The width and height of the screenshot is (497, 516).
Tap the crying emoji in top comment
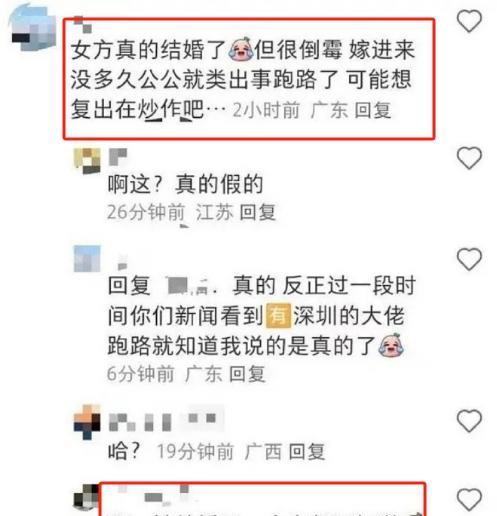coord(241,49)
